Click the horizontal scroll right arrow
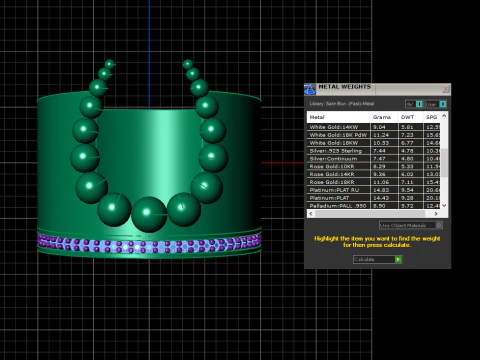The width and height of the screenshot is (480, 360). point(436,214)
